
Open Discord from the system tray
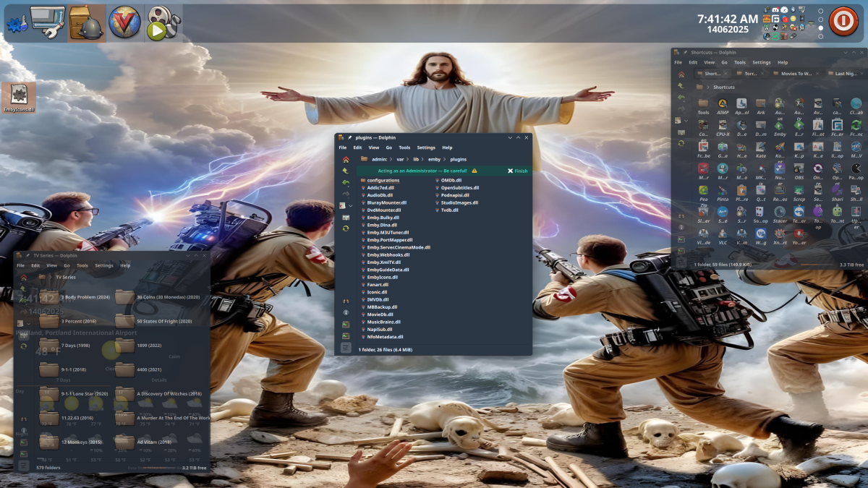click(x=776, y=9)
